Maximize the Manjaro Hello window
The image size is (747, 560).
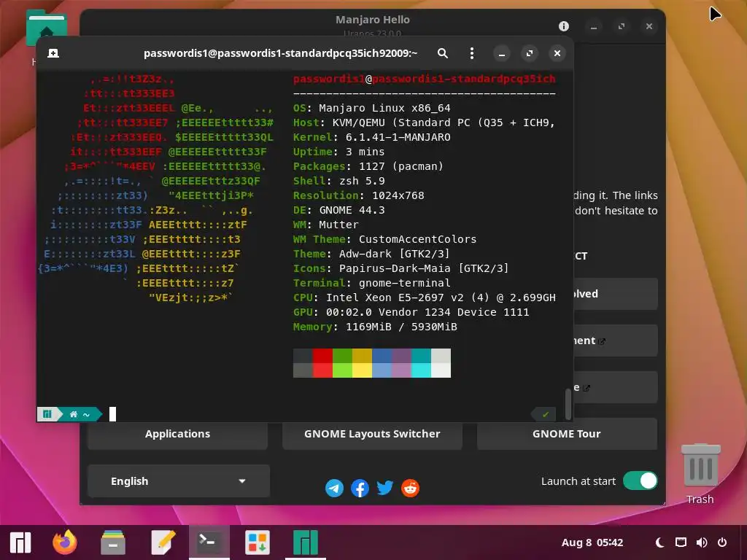click(622, 27)
